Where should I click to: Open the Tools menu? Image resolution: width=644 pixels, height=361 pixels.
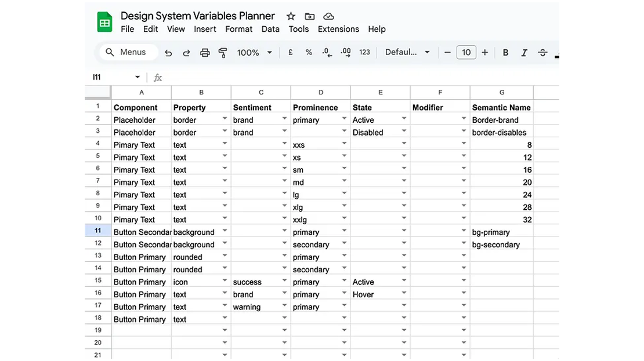click(299, 29)
